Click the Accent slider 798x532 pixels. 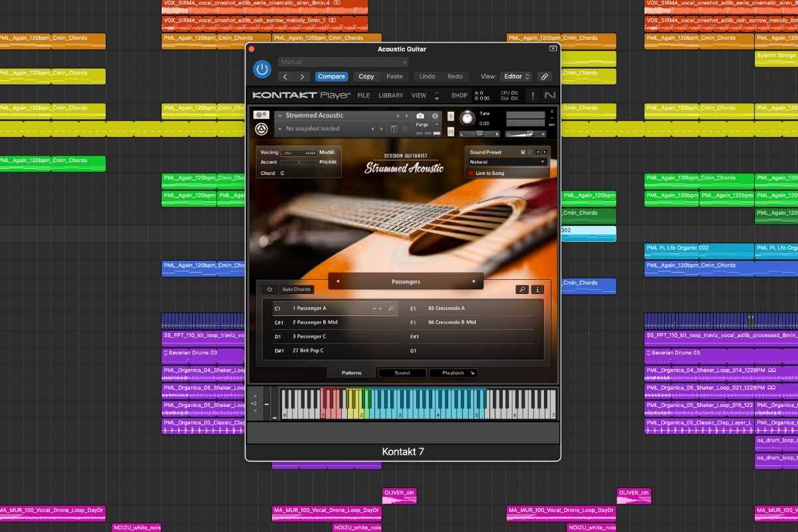click(x=299, y=162)
